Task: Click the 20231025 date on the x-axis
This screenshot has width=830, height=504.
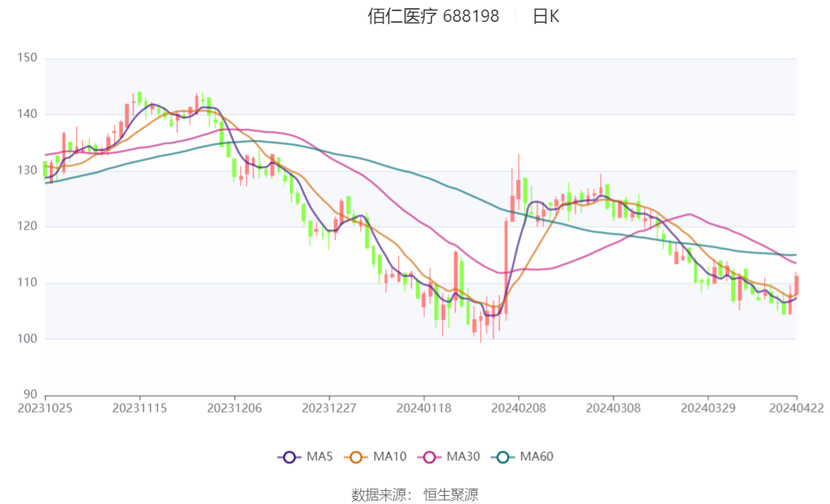Action: point(45,408)
